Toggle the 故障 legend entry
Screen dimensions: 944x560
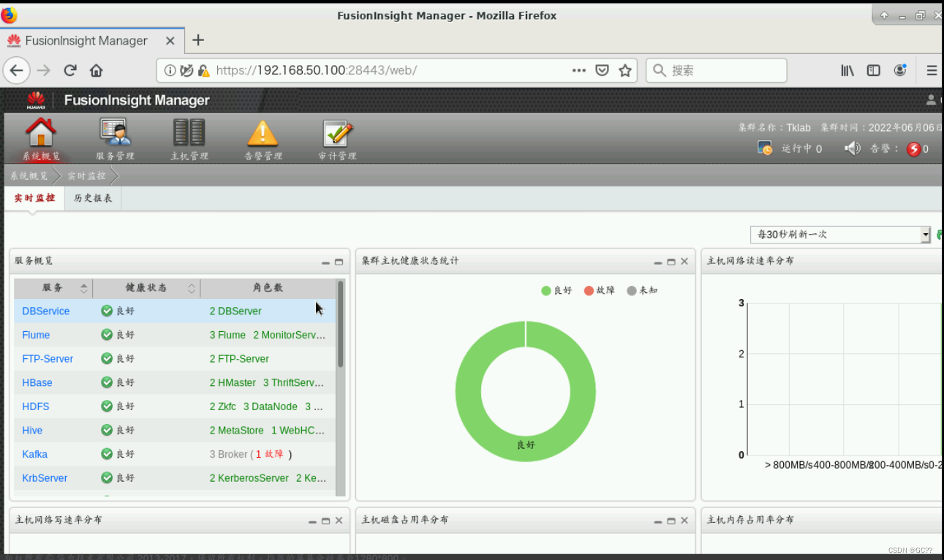[600, 290]
